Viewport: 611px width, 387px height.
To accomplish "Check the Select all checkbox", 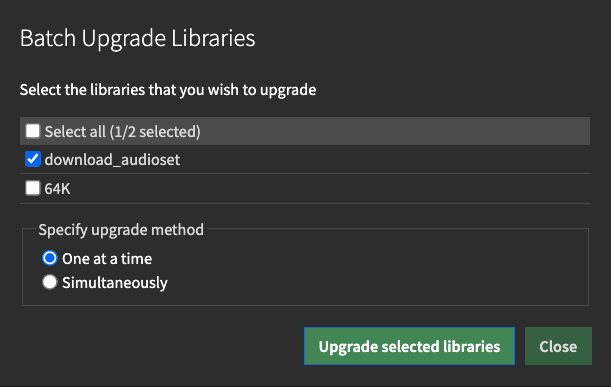I will (x=33, y=131).
